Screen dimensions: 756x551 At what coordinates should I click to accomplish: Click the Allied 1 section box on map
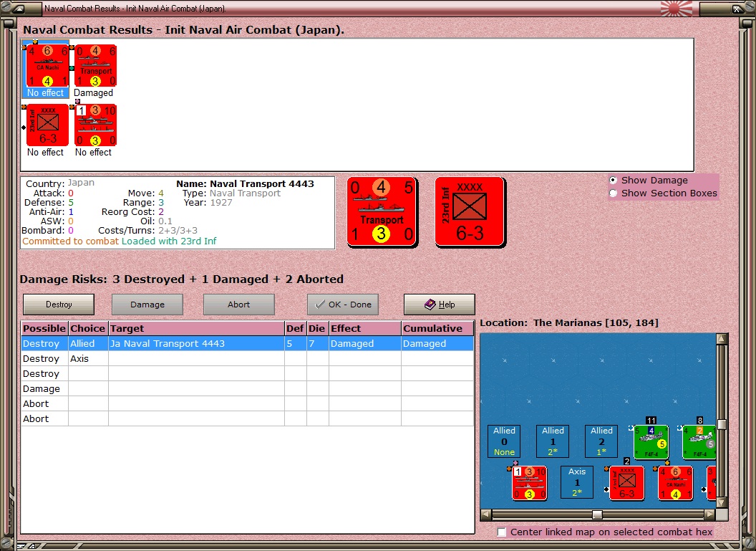[553, 441]
